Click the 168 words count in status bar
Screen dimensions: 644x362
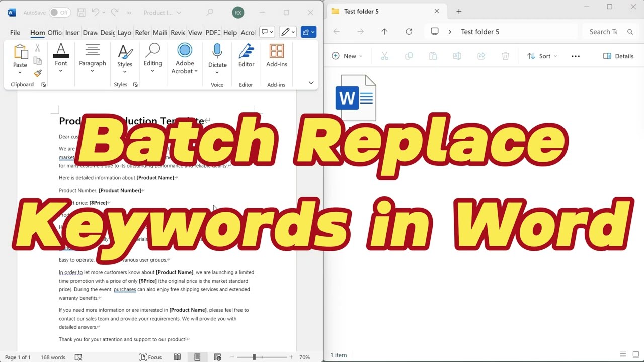point(53,357)
